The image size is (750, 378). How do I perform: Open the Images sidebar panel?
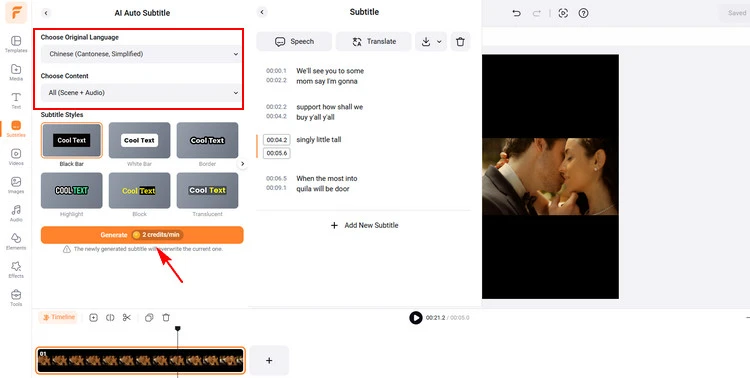point(16,185)
